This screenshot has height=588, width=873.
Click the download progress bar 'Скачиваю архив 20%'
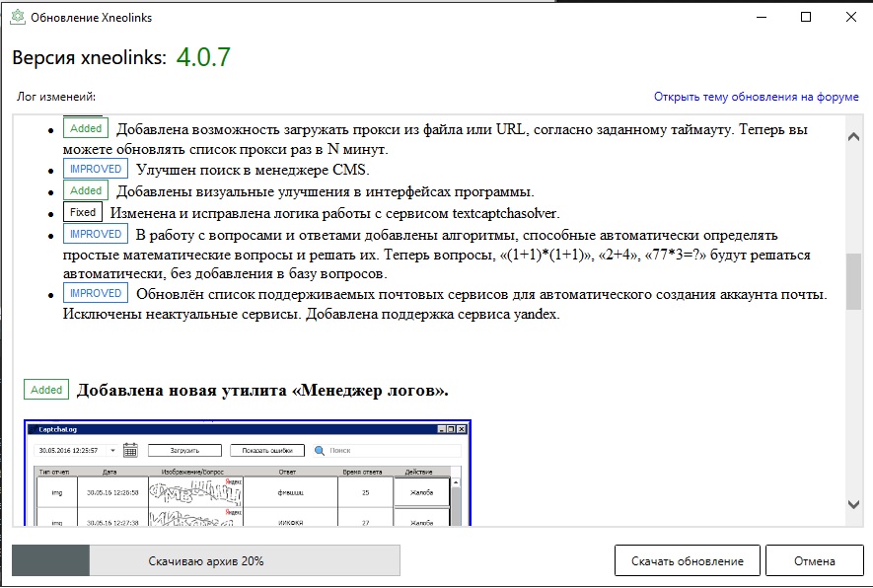(206, 560)
